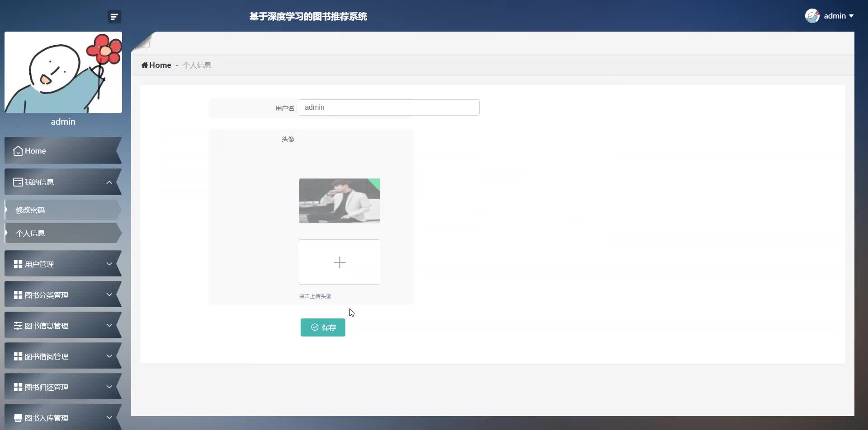
Task: Click the admin avatar icon top right
Action: pyautogui.click(x=812, y=15)
